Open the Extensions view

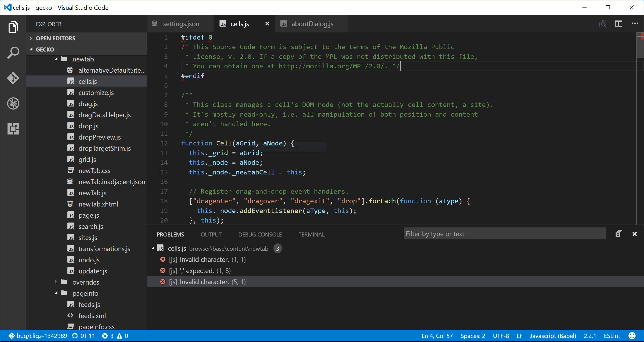[x=13, y=129]
